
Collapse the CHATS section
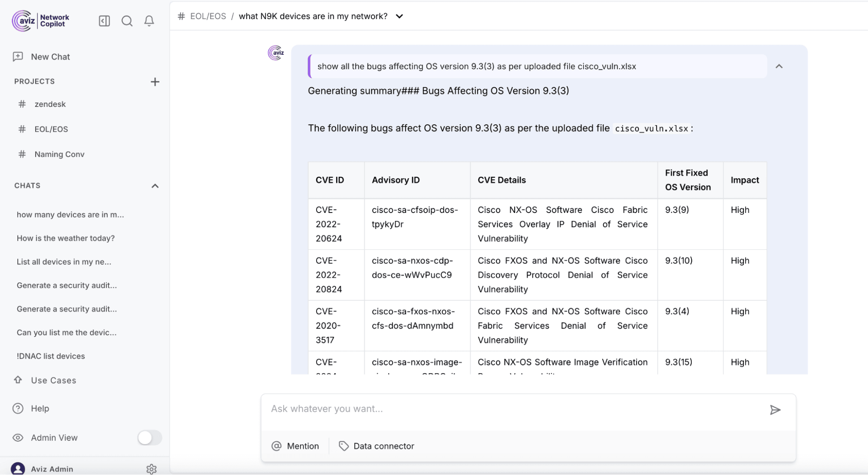[x=155, y=186]
